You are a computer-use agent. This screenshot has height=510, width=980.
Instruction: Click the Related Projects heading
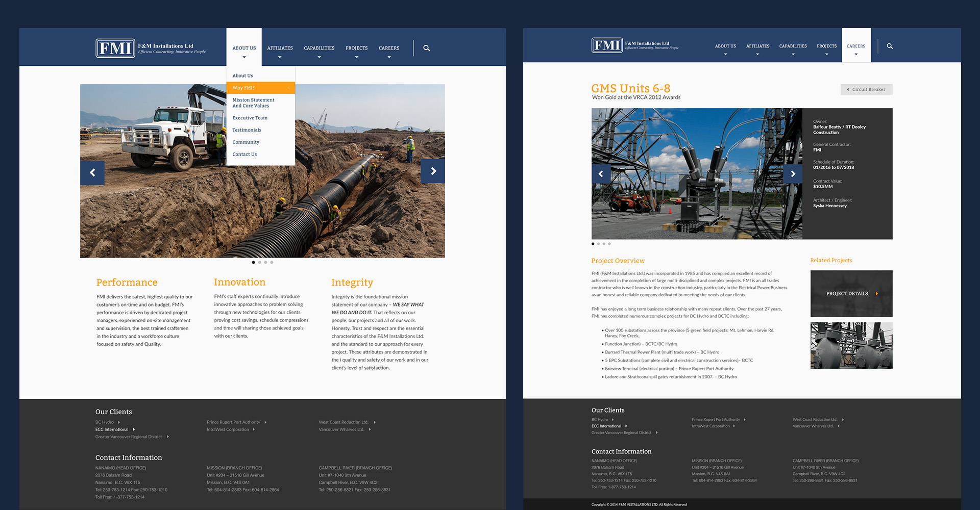pyautogui.click(x=831, y=260)
